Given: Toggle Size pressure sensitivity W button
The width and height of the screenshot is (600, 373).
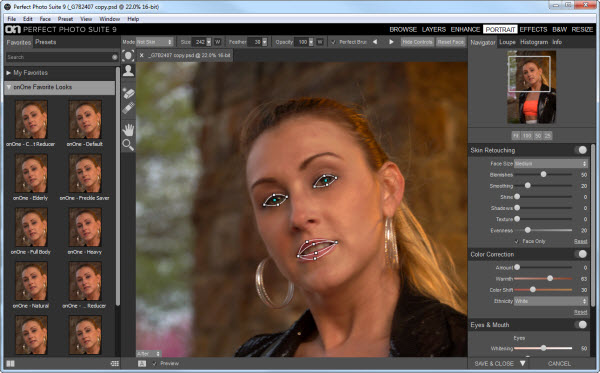Looking at the screenshot, I should (217, 42).
